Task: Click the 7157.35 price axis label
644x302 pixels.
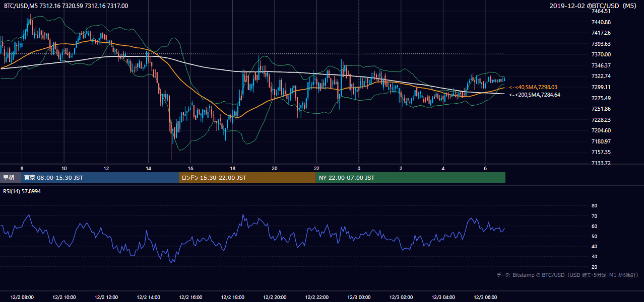Action: (601, 152)
